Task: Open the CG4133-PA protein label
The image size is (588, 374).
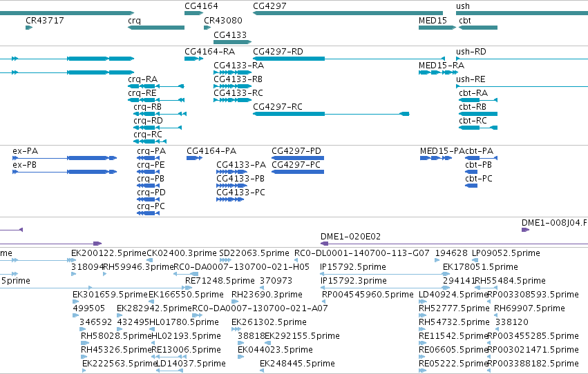Action: [241, 165]
